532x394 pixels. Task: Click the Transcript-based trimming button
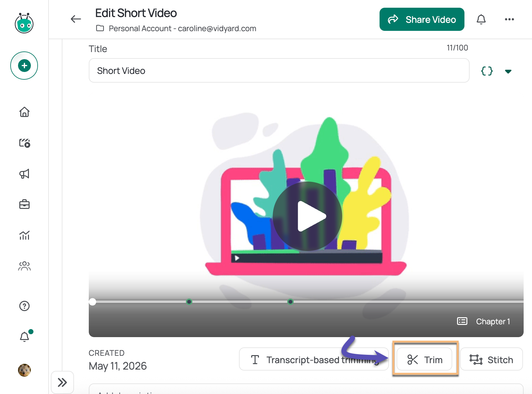314,359
